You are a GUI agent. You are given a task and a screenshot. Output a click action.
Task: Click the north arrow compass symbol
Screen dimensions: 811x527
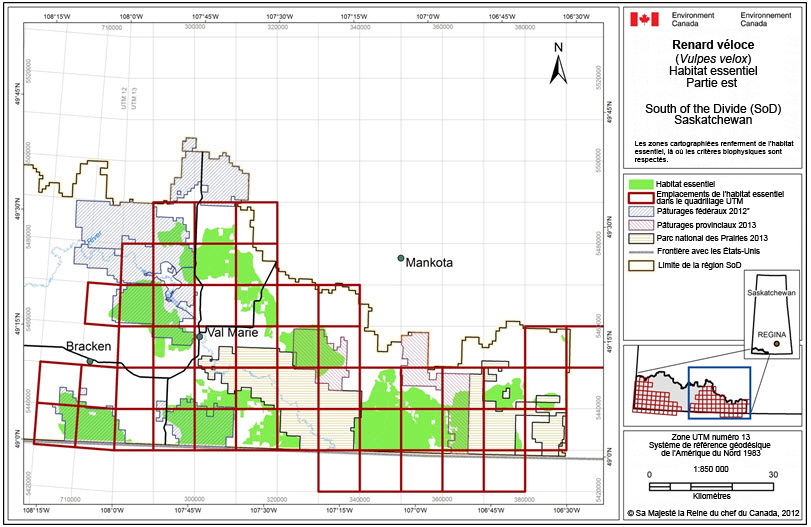(559, 63)
